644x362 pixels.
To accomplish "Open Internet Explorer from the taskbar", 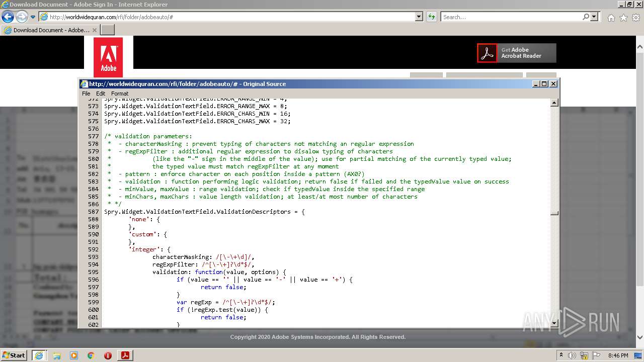I will point(39,355).
